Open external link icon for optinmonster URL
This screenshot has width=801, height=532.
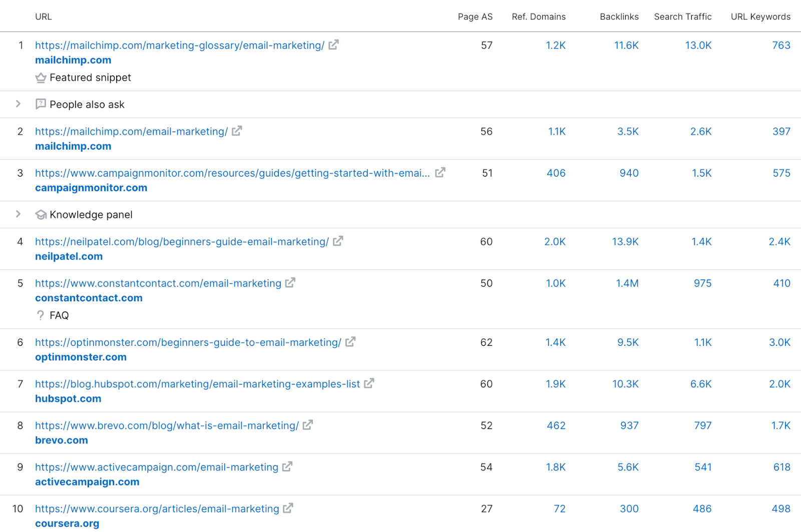pyautogui.click(x=350, y=342)
